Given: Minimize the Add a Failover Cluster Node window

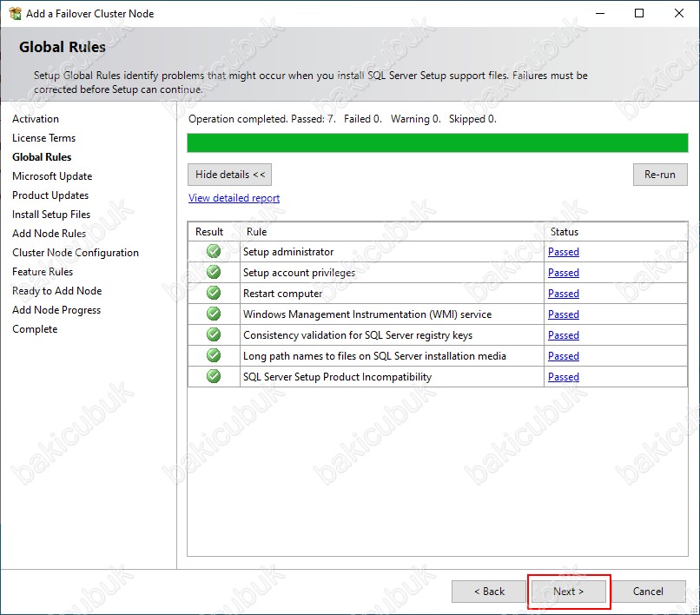Looking at the screenshot, I should [x=600, y=13].
